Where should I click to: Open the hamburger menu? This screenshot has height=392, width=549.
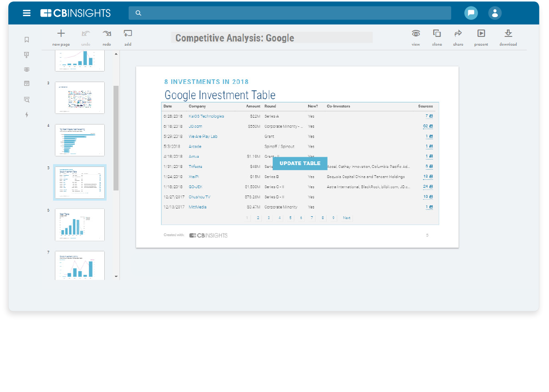tap(27, 13)
